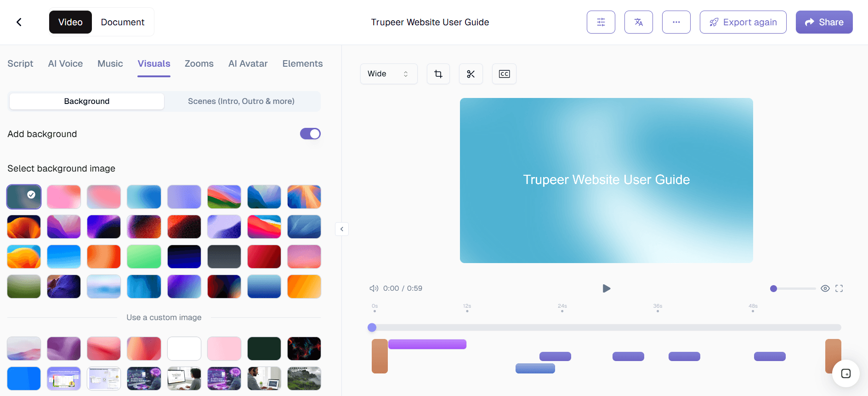Click the 24s timeline marker
This screenshot has width=868, height=396.
coord(562,308)
